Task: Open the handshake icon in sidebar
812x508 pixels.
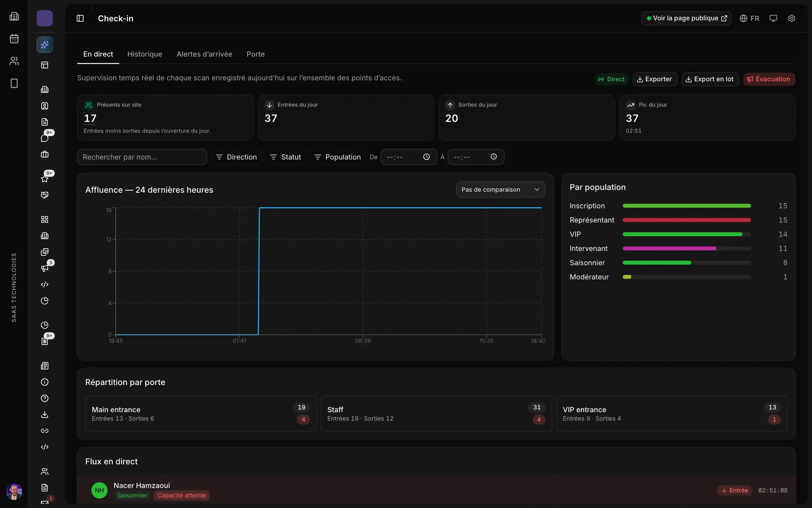Action: pyautogui.click(x=45, y=195)
